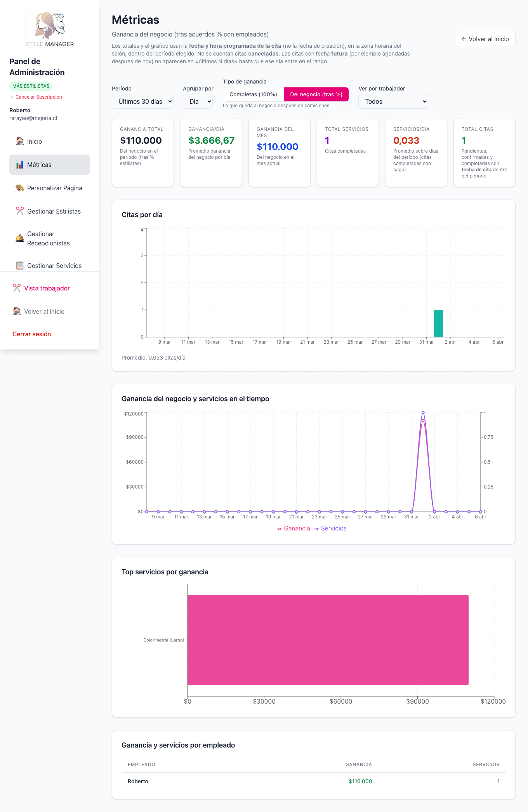Toggle Servicios series in chart legend
528x812 pixels.
[x=330, y=529]
